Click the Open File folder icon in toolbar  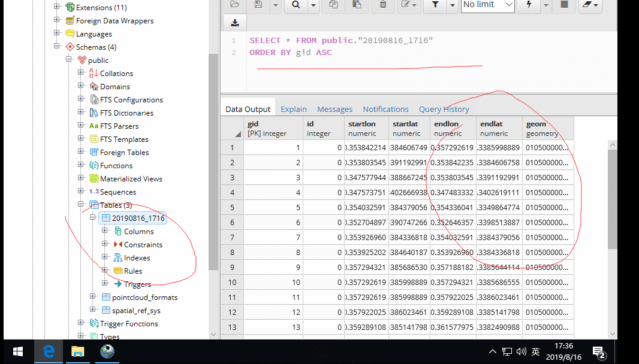point(234,5)
